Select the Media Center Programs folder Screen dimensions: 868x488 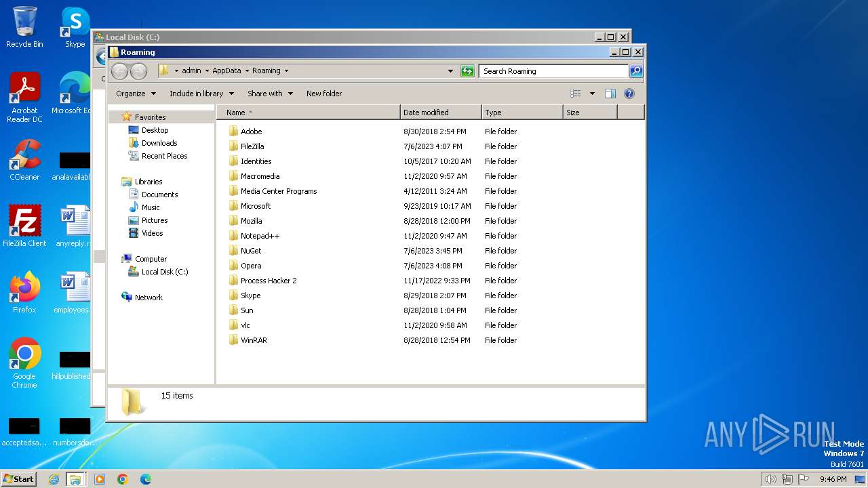point(279,190)
